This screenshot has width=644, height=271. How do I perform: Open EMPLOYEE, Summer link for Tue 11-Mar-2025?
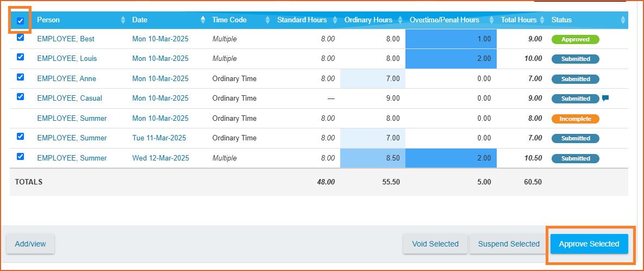coord(72,138)
